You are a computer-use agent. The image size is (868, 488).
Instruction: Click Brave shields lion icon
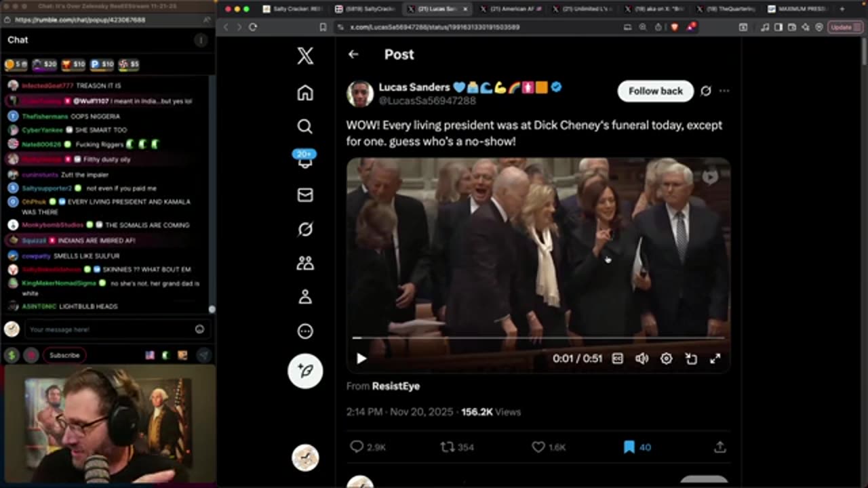pos(675,27)
